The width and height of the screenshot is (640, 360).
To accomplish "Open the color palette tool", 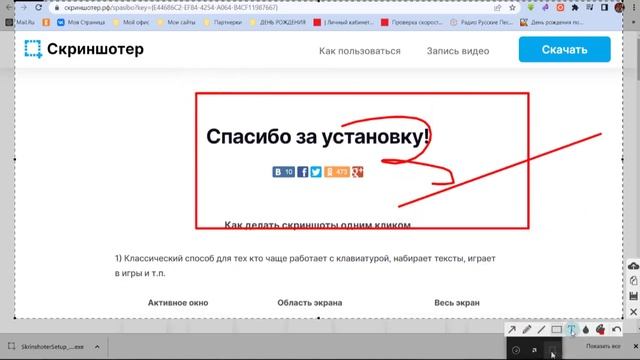I will 600,329.
